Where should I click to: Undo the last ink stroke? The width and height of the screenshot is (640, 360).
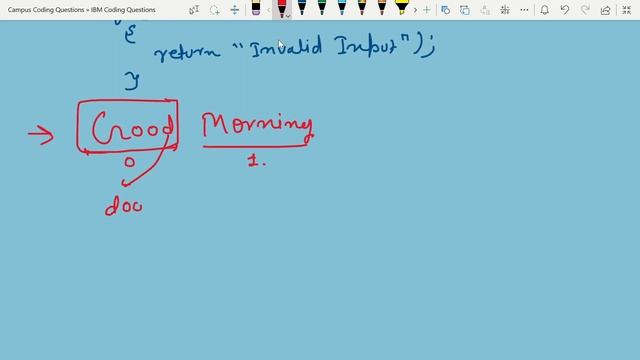[565, 10]
